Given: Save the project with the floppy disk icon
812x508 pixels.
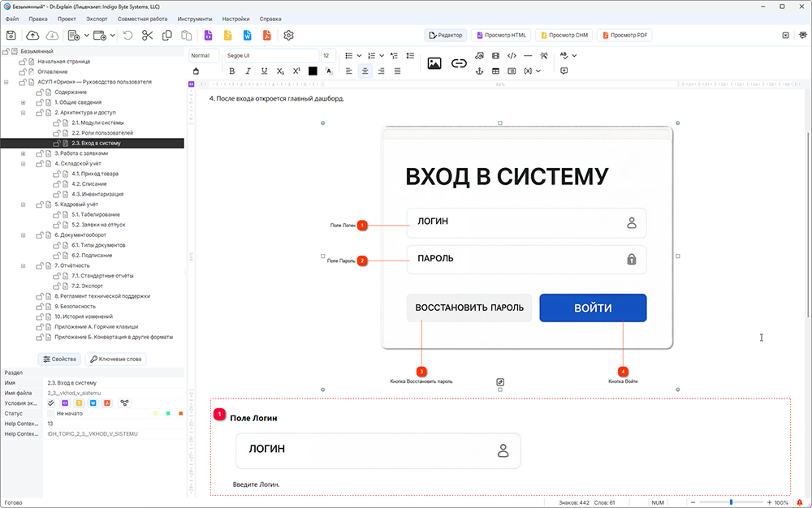Looking at the screenshot, I should 11,35.
